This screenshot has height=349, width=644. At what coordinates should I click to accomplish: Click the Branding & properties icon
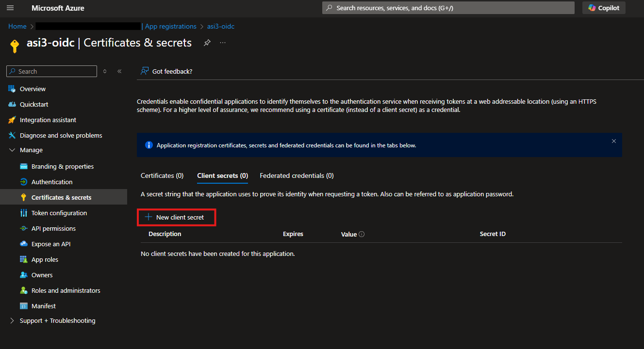coord(24,166)
